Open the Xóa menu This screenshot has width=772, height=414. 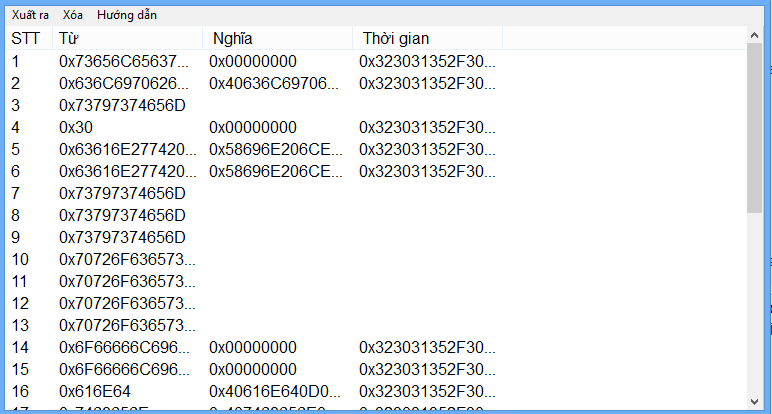pos(72,15)
